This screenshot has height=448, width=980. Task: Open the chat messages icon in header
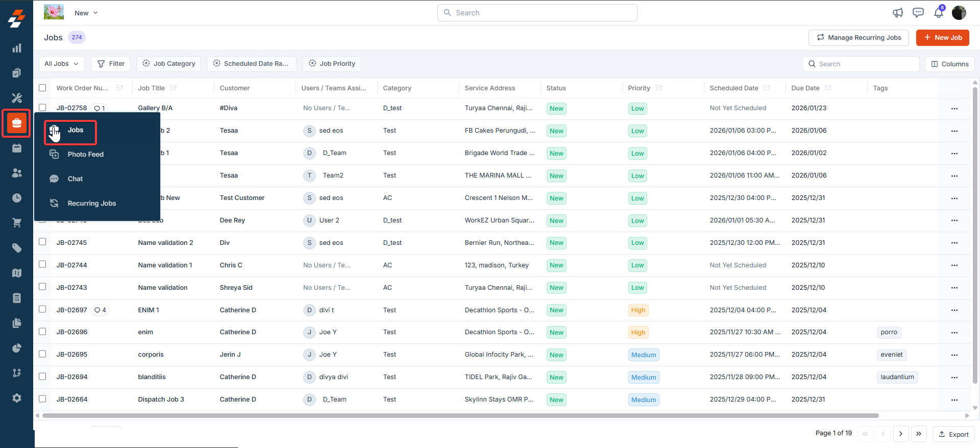918,13
